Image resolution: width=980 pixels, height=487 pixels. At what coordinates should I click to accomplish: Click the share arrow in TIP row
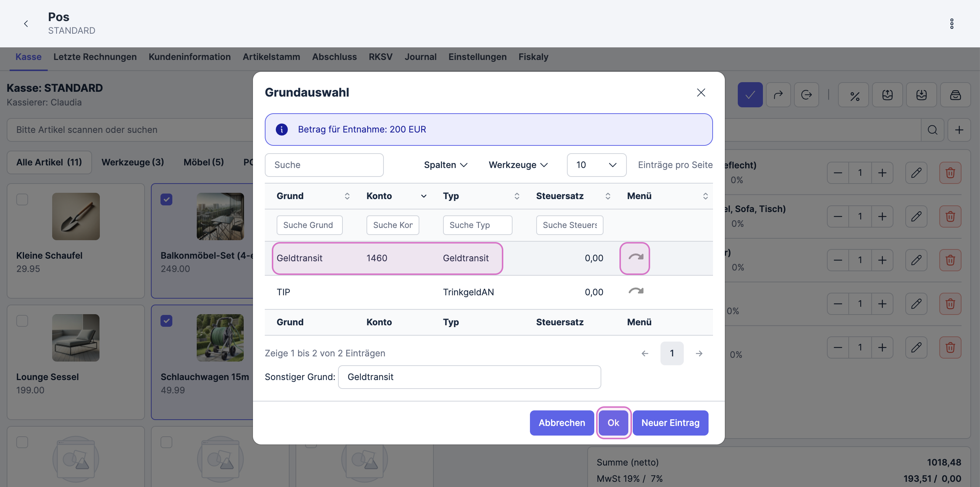(x=635, y=292)
